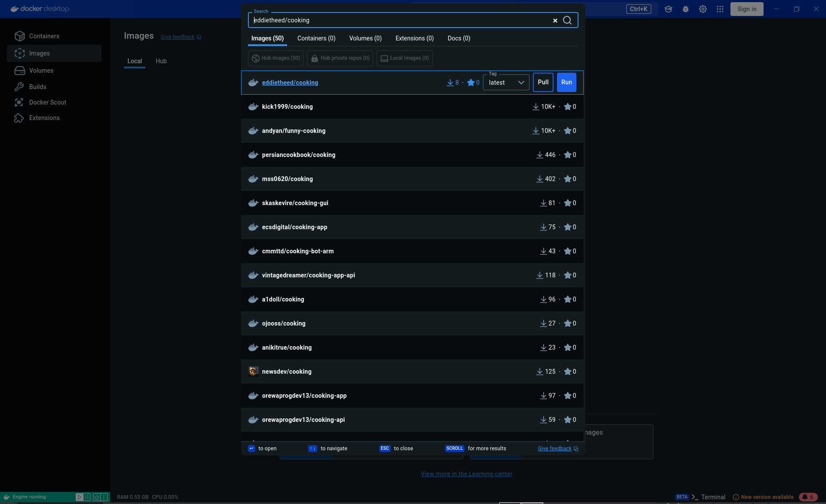Click Give feedback link beside Images heading
The width and height of the screenshot is (826, 504).
[x=181, y=37]
